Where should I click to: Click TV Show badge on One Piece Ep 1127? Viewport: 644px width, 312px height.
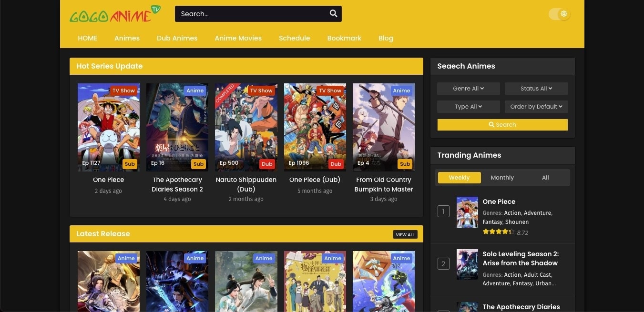[x=124, y=91]
